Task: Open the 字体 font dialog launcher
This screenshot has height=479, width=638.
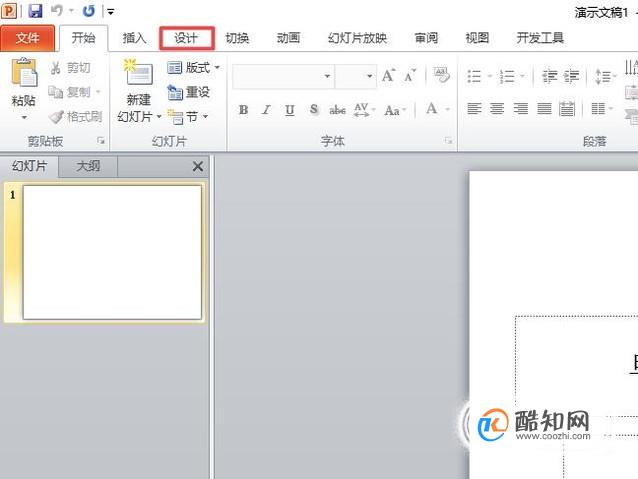Action: point(448,141)
